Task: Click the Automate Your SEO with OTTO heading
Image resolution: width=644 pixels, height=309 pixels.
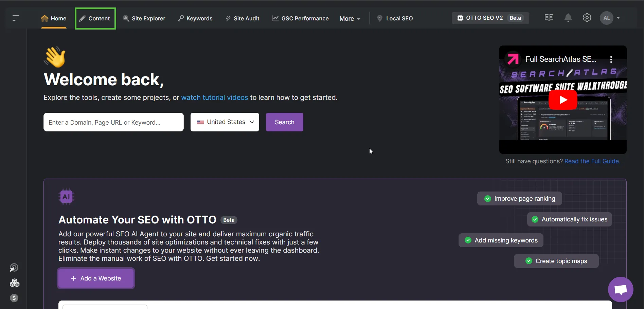Action: point(137,220)
